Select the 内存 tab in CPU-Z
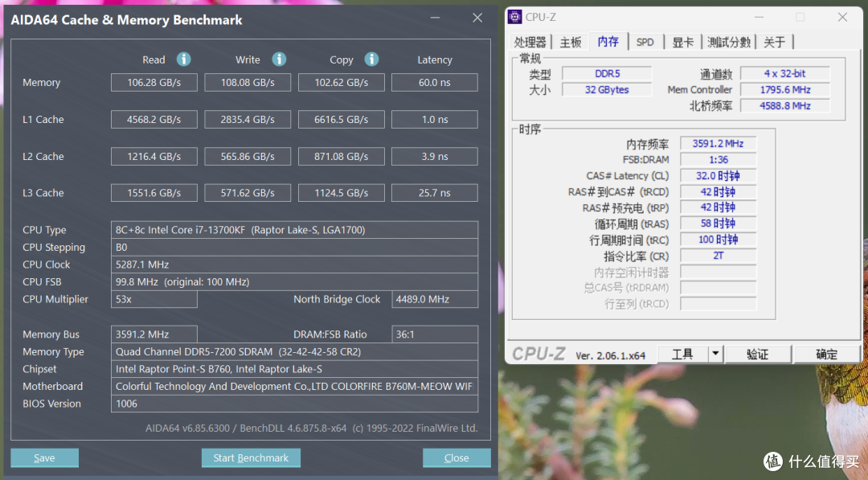Image resolution: width=868 pixels, height=480 pixels. [608, 42]
